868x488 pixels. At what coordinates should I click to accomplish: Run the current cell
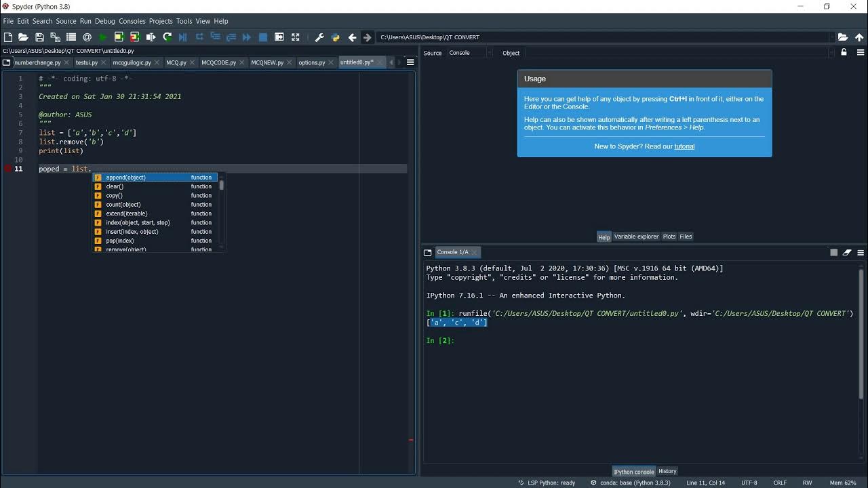[119, 37]
